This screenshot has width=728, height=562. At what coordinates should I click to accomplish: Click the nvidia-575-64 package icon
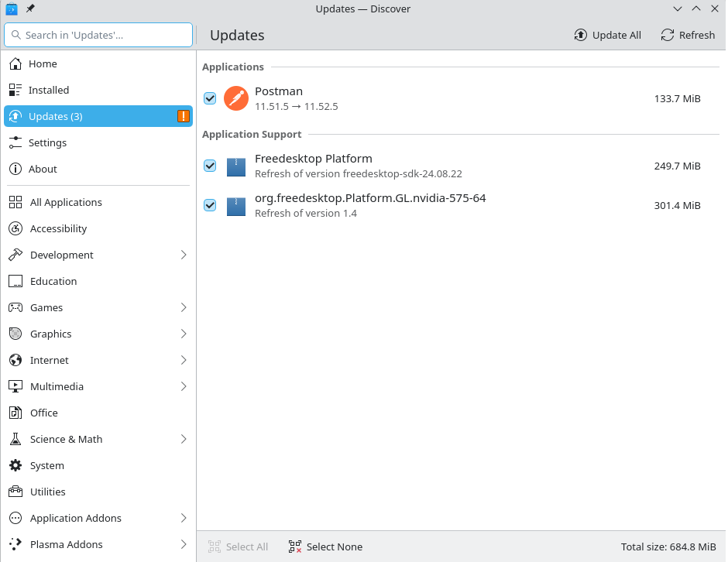click(236, 206)
